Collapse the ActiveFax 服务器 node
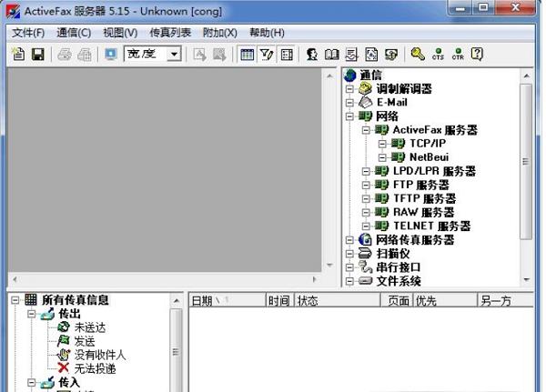 click(366, 130)
